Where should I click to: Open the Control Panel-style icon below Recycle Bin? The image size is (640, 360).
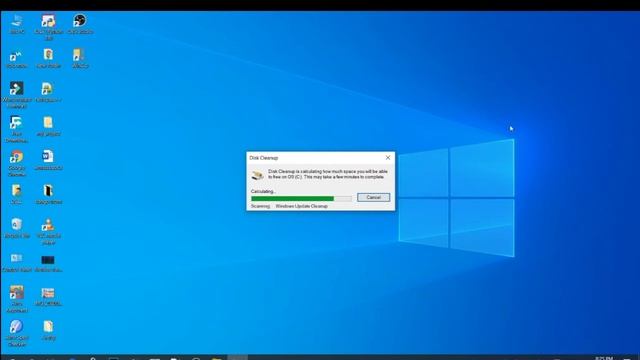click(17, 262)
